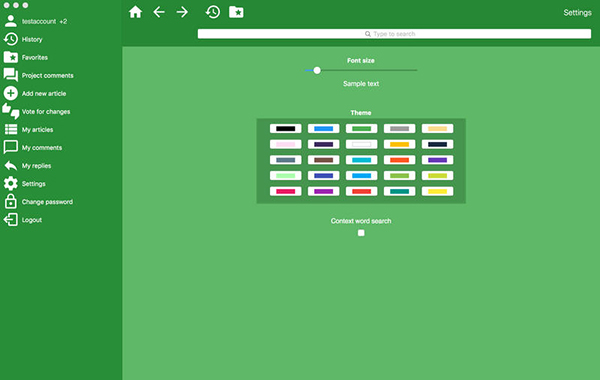The height and width of the screenshot is (380, 600).
Task: Click the font size slider handle
Action: (x=317, y=70)
